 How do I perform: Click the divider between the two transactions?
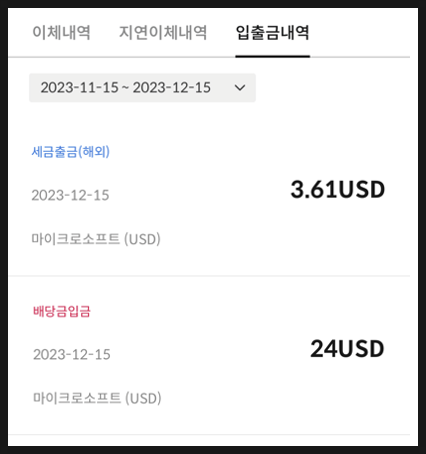[209, 276]
